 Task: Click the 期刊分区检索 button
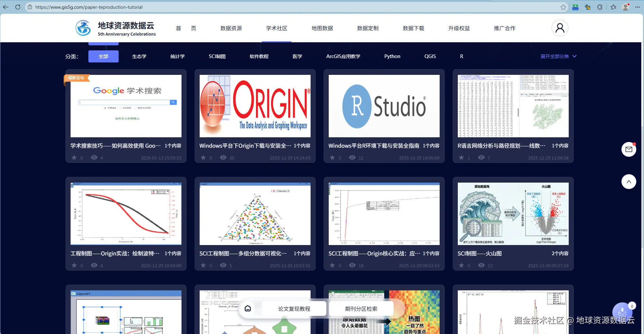pyautogui.click(x=361, y=308)
